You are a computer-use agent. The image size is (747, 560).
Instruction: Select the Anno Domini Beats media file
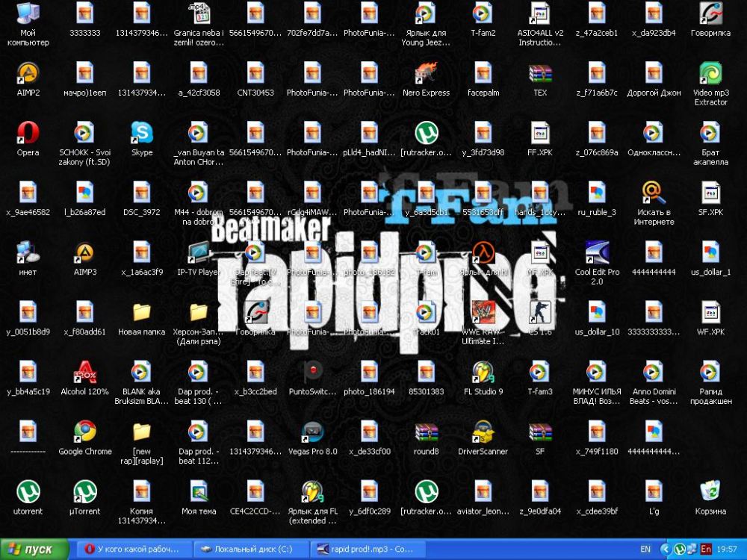[654, 372]
